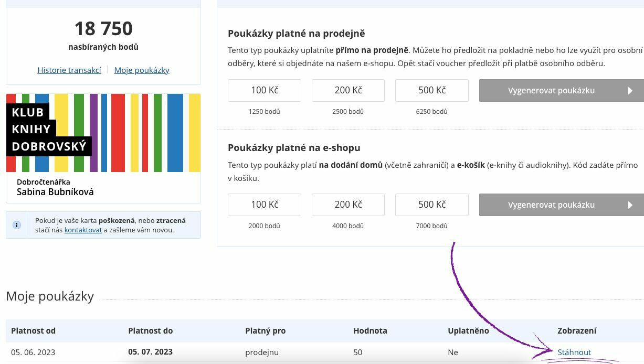Viewport: 644px width, 364px height.
Task: Follow the kontaktovat link
Action: coord(83,230)
